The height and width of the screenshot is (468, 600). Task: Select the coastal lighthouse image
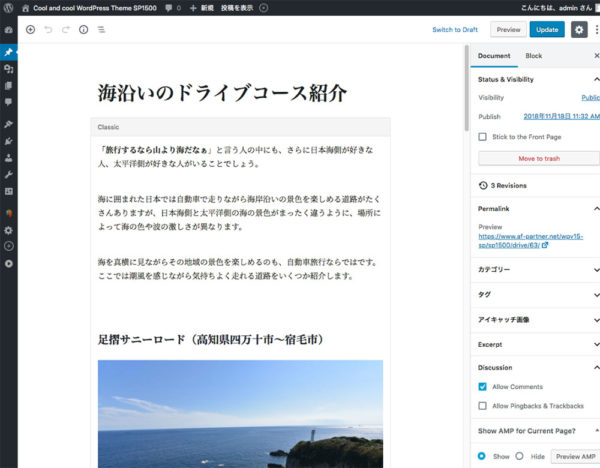coord(240,414)
